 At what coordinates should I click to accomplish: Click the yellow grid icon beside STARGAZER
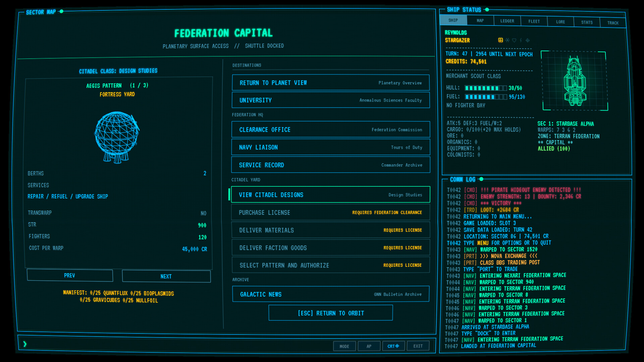(500, 40)
